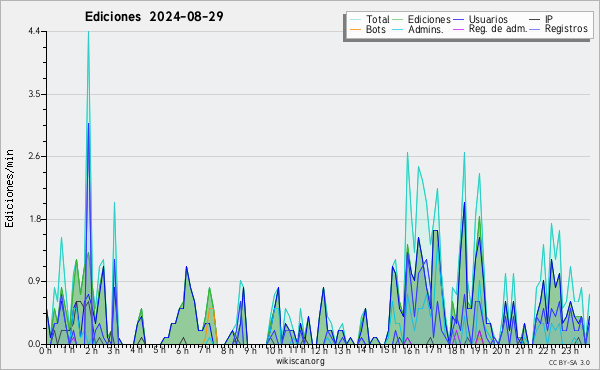Click the chart title 'Ediciones 2024-08-29'
Viewport: 600px width, 370px height.
coord(154,17)
